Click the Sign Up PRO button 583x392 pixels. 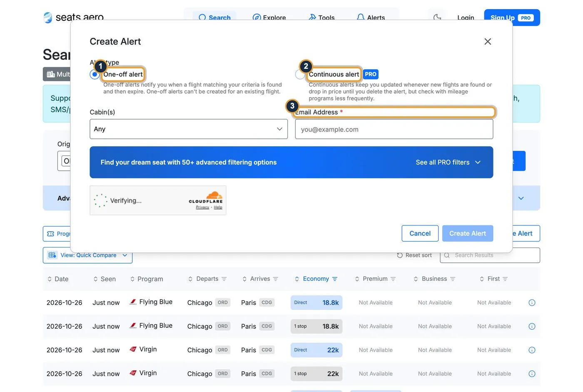[x=512, y=17]
